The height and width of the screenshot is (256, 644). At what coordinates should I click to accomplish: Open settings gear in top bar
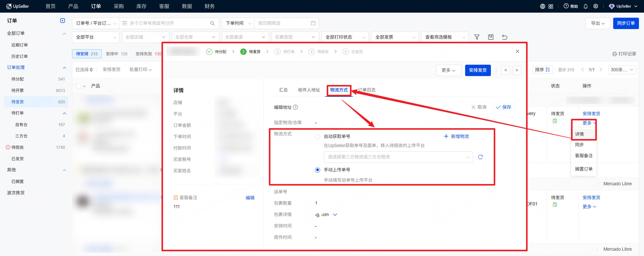[x=595, y=6]
